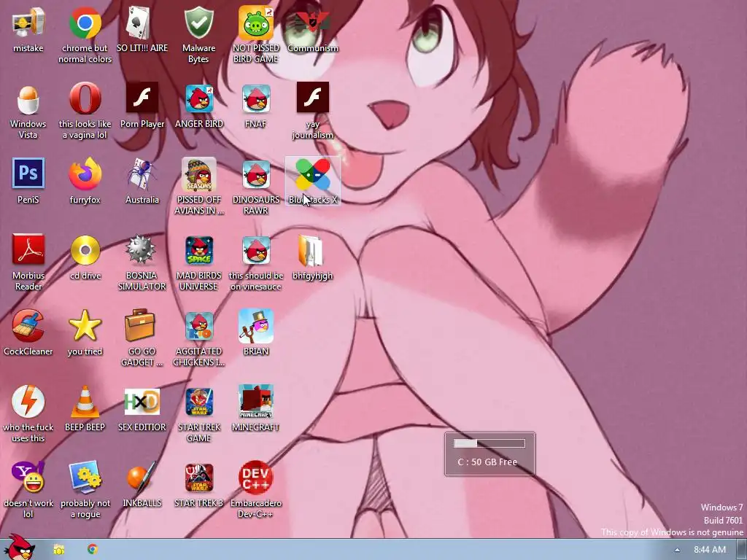
Task: Launch 'chrome but normal colors' shortcut
Action: [x=85, y=23]
